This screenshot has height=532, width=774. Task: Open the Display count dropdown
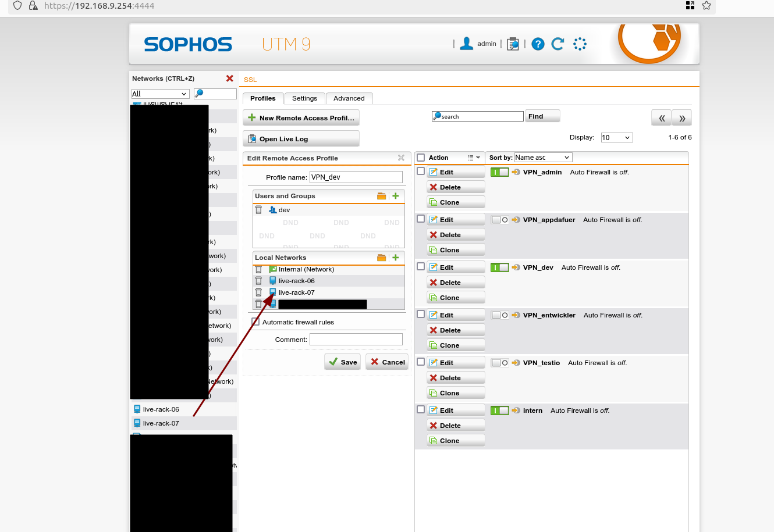(x=616, y=138)
